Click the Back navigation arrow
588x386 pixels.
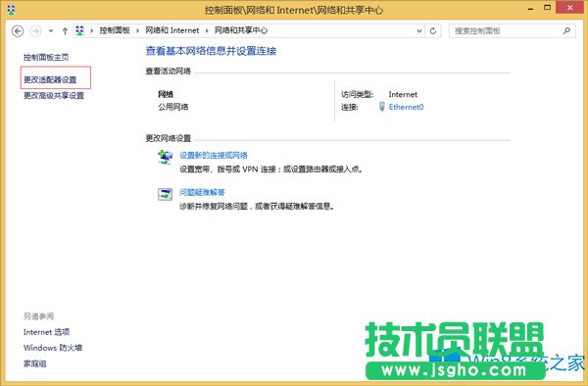[18, 30]
